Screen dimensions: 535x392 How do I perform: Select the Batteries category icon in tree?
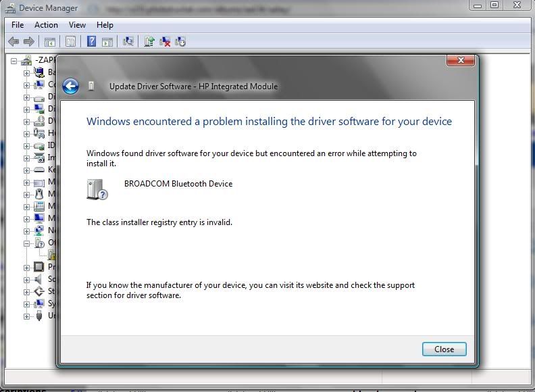tap(39, 72)
